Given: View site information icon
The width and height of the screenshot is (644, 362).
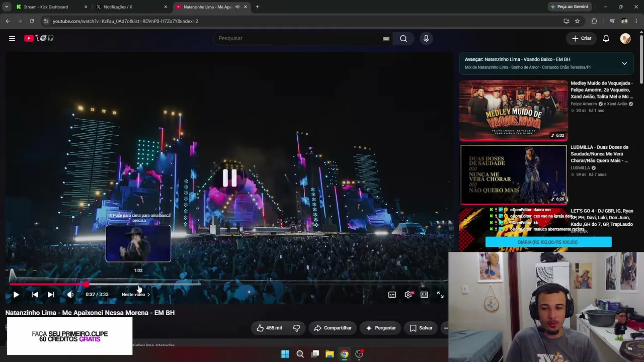Looking at the screenshot, I should [46, 21].
